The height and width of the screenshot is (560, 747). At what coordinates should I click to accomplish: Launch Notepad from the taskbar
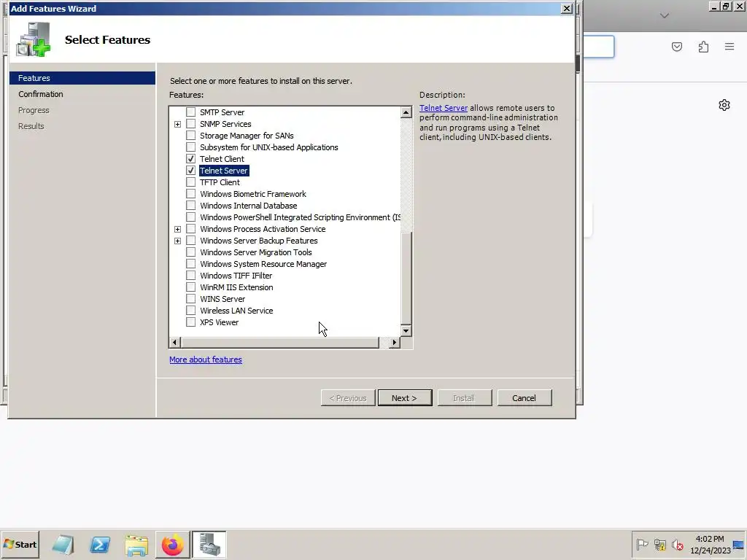click(x=63, y=545)
